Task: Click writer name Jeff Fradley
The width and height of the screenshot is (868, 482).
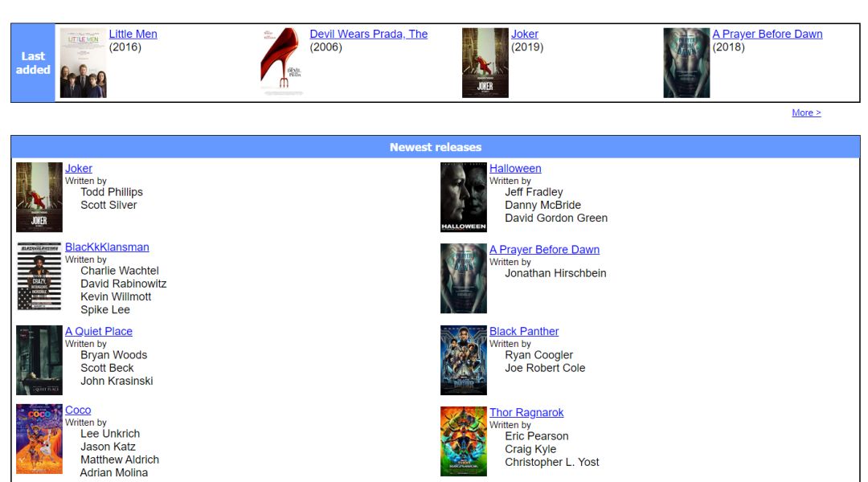Action: (x=534, y=192)
